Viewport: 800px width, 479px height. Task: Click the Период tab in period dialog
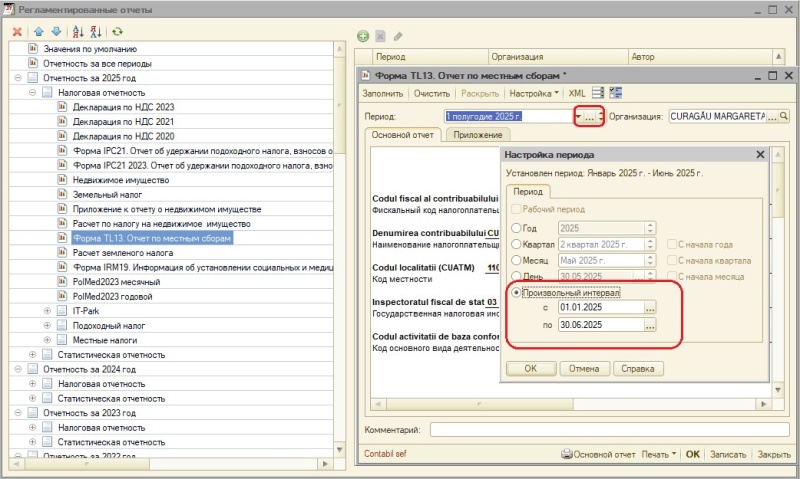click(528, 191)
